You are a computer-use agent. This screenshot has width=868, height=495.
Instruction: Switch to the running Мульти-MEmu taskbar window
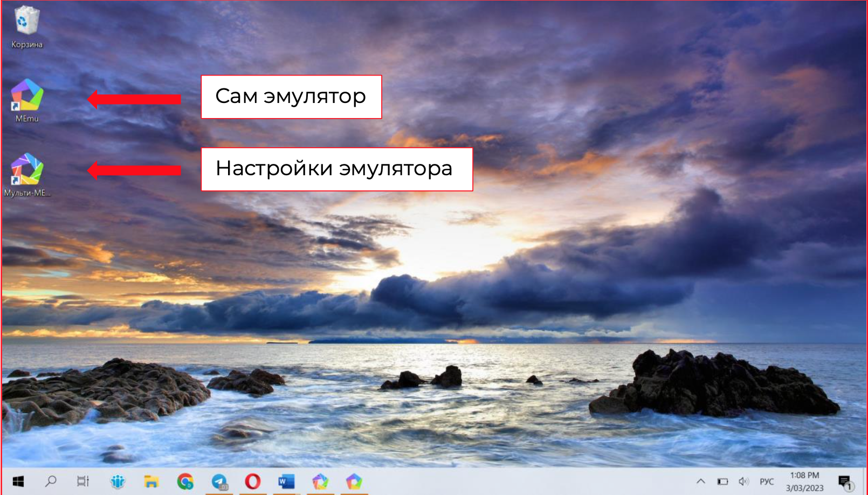click(x=319, y=482)
